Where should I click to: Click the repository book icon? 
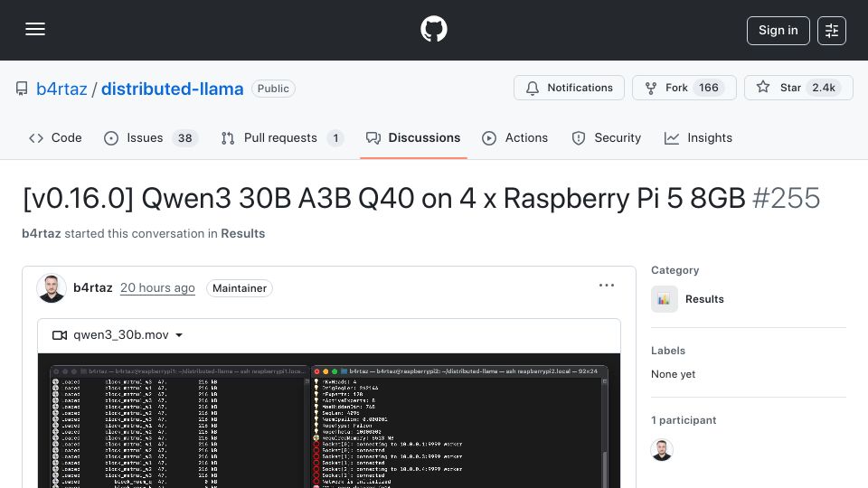tap(22, 89)
